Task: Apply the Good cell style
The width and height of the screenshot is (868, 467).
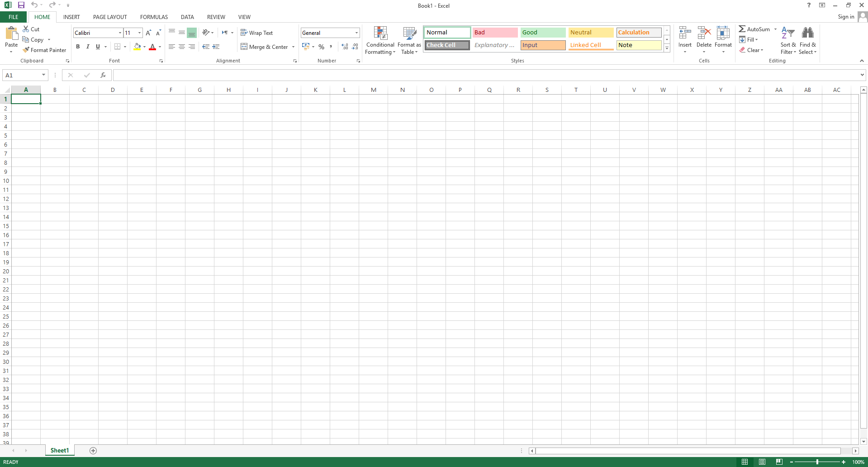Action: 542,33
